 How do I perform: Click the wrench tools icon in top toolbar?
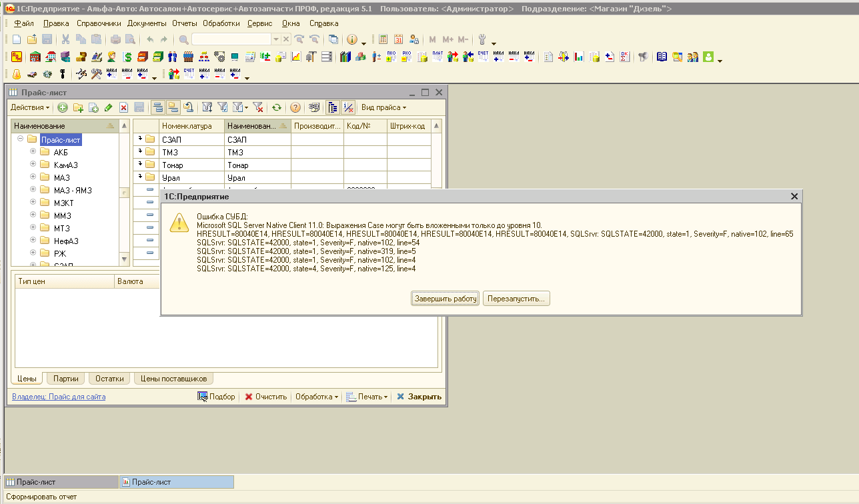[483, 39]
